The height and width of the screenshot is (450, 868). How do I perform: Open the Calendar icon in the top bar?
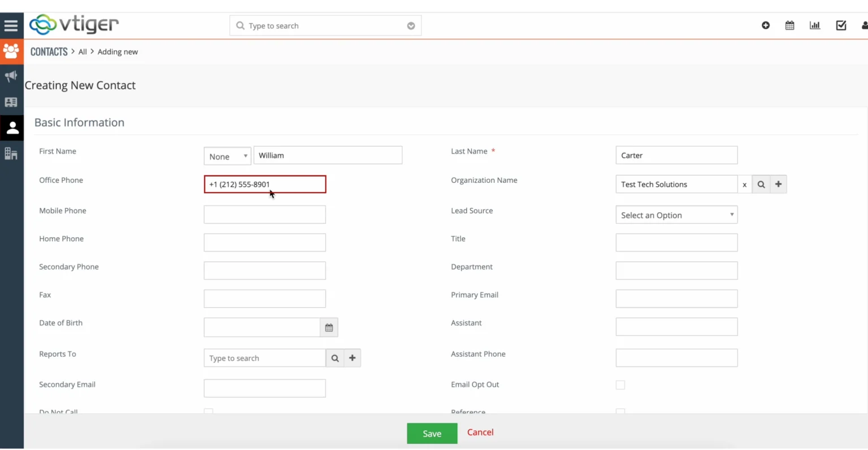click(789, 25)
